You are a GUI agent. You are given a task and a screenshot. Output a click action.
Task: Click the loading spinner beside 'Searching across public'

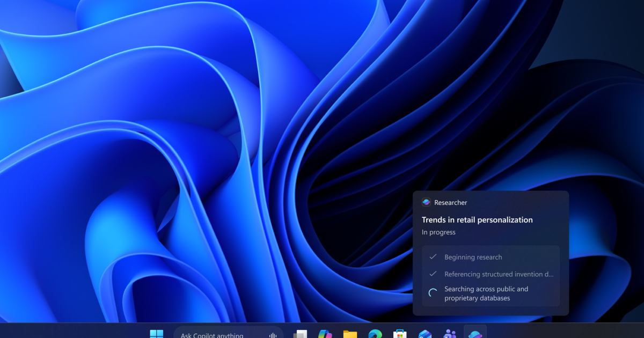(x=433, y=293)
